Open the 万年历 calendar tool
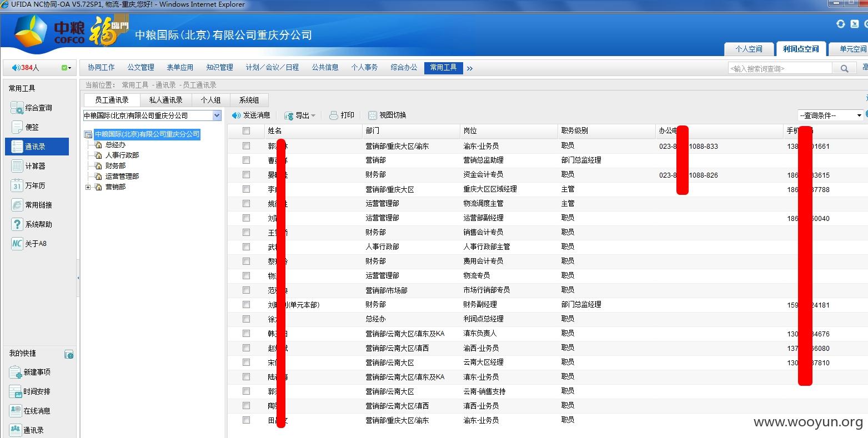 click(x=29, y=185)
